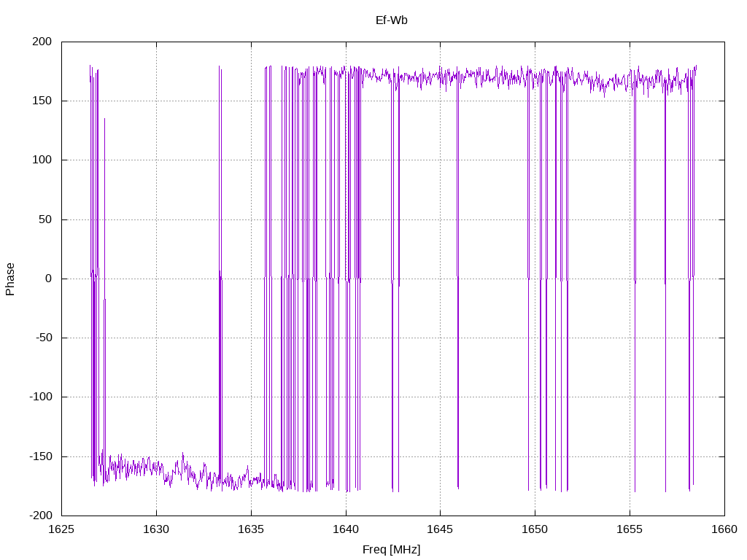Click the x-axis tick label 1650

pos(535,529)
